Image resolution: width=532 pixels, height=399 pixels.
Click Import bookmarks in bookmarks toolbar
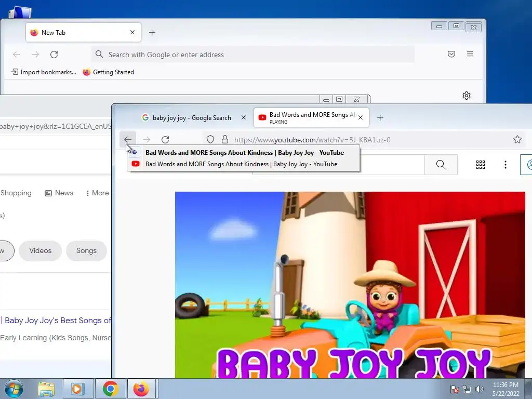(44, 72)
